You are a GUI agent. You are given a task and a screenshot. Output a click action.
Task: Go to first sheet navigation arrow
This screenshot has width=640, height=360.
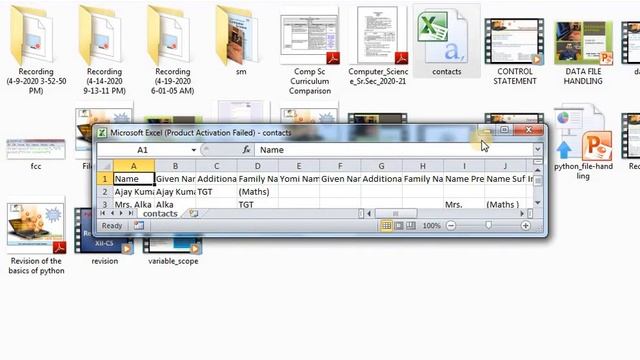102,213
